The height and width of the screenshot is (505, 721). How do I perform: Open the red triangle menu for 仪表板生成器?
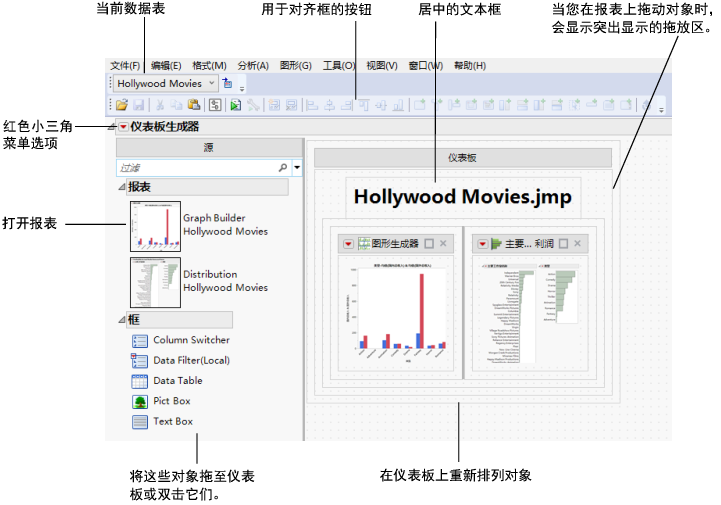tap(123, 126)
